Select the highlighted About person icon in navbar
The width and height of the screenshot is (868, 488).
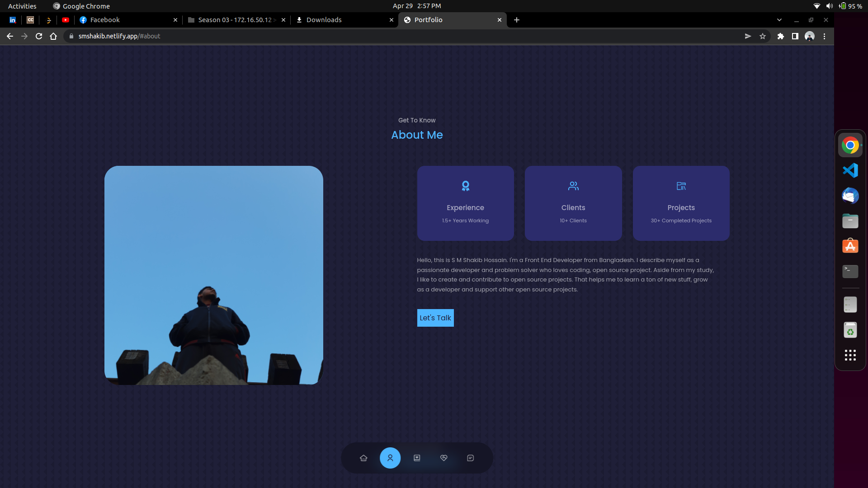pyautogui.click(x=391, y=458)
